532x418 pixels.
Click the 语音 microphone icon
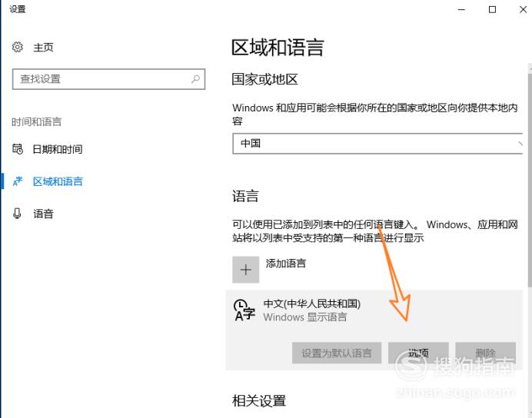tap(17, 214)
